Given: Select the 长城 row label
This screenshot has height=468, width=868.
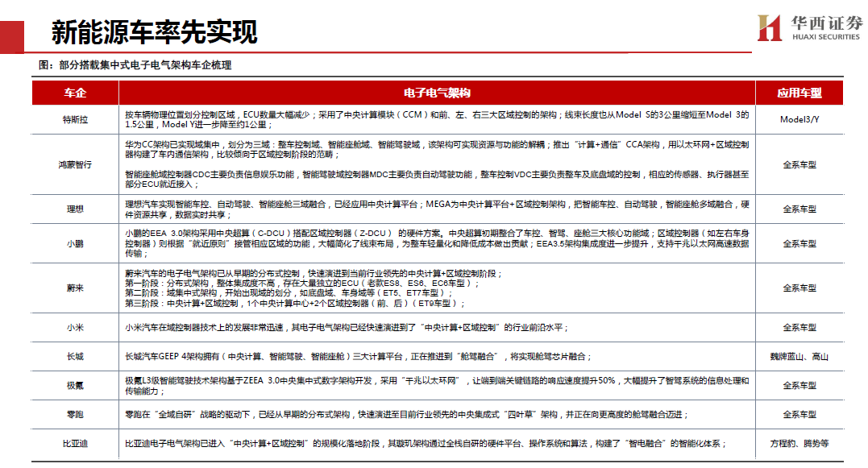Looking at the screenshot, I should [75, 357].
